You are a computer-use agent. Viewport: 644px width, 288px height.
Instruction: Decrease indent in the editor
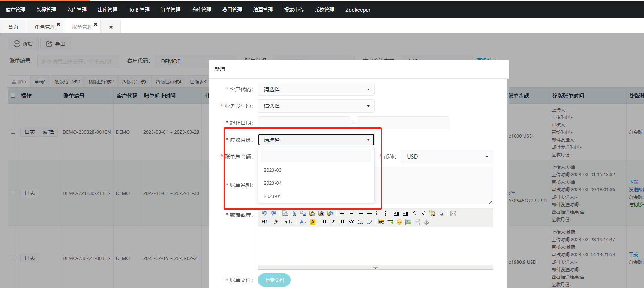[x=405, y=213]
